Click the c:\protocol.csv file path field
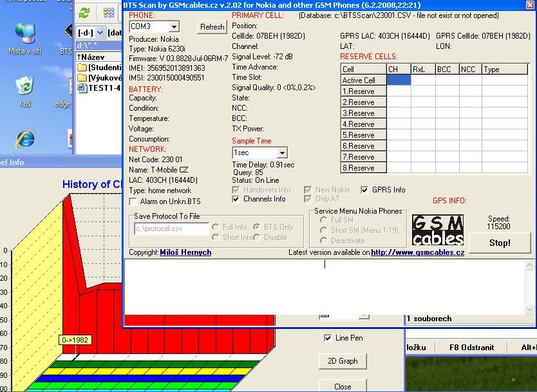The image size is (537, 392). [171, 229]
